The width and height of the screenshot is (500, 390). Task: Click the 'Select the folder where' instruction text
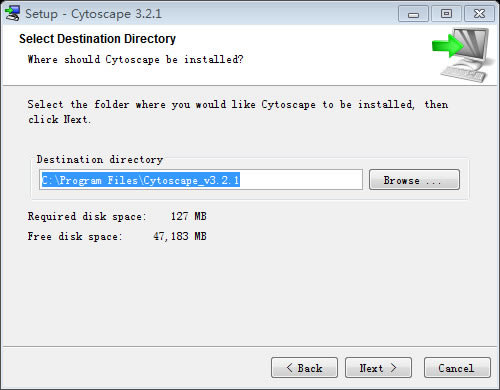coord(237,112)
